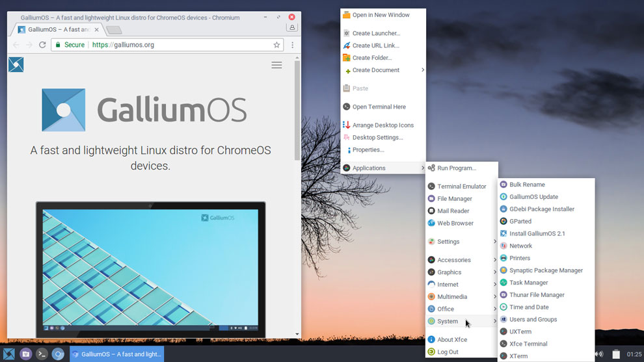644x362 pixels.
Task: Open Synaptic Package Manager
Action: click(x=546, y=270)
